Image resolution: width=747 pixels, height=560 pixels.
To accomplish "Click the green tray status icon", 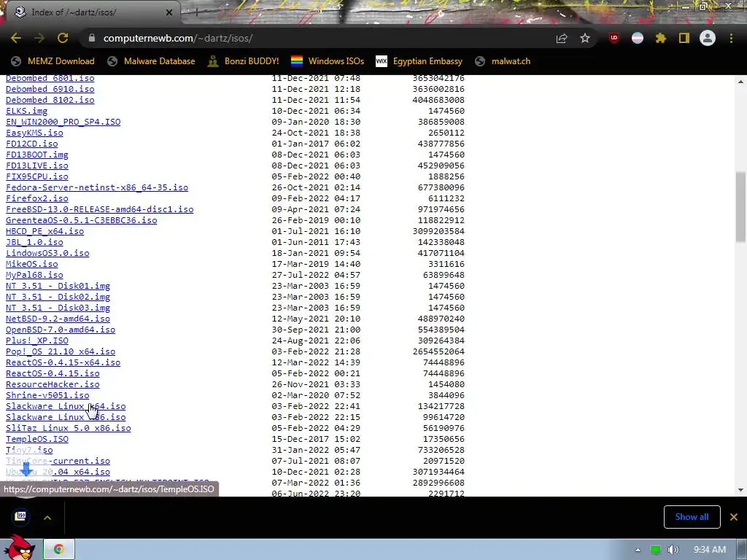I will coord(656,550).
